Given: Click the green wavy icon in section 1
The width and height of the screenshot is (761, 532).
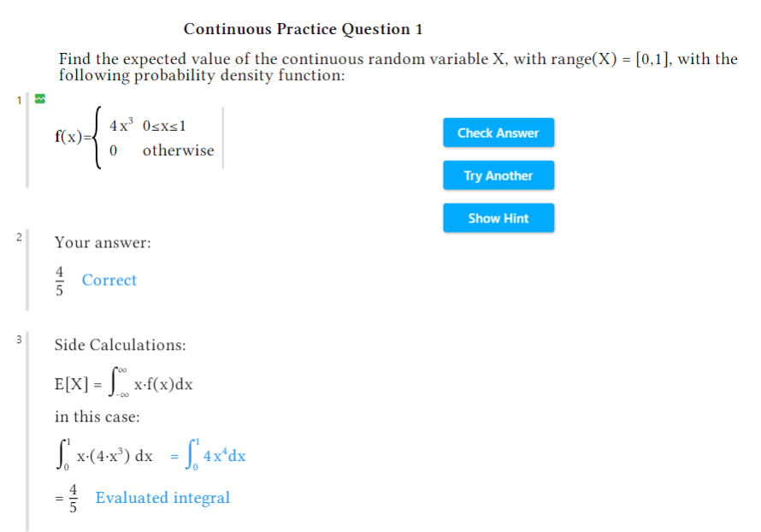Looking at the screenshot, I should pos(38,98).
